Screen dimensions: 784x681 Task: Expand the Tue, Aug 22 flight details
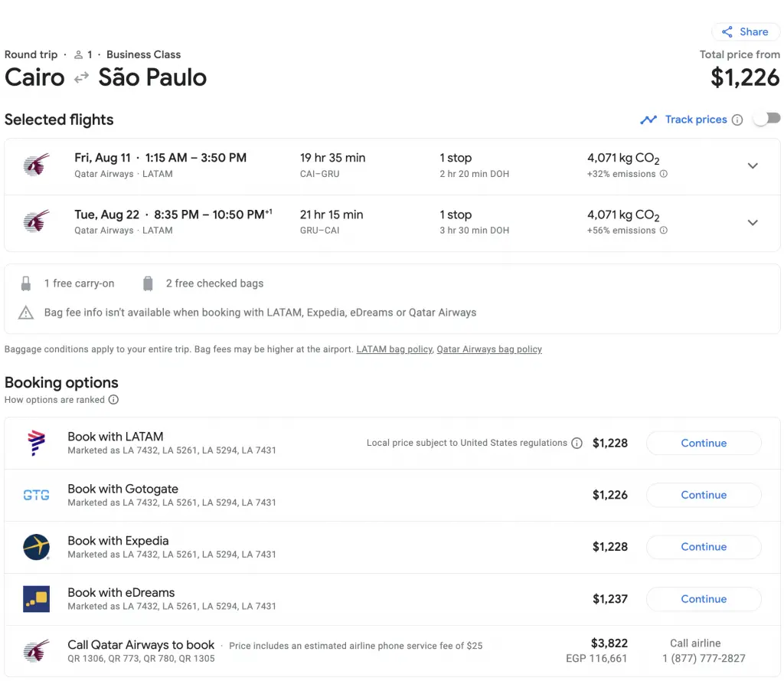coord(753,222)
